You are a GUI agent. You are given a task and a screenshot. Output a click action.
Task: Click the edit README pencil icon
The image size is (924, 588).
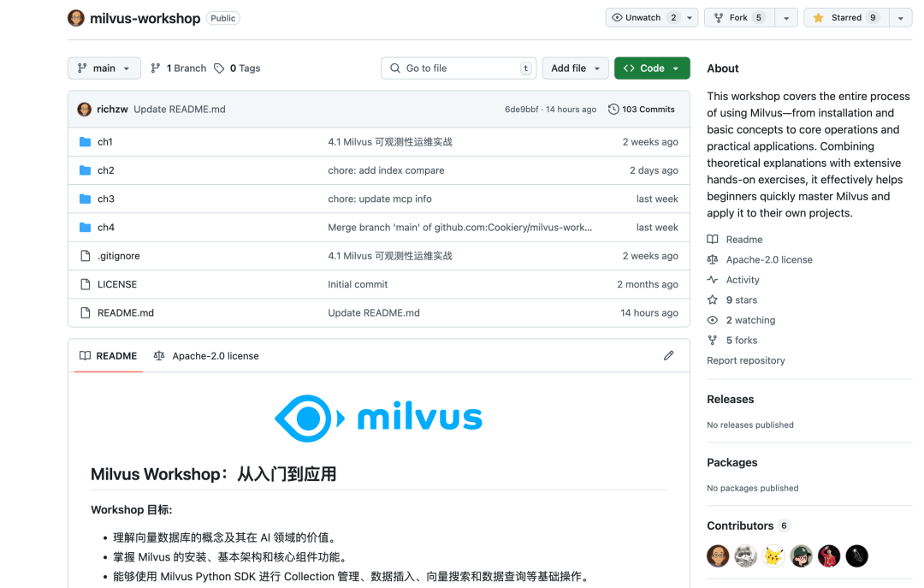[x=668, y=356]
